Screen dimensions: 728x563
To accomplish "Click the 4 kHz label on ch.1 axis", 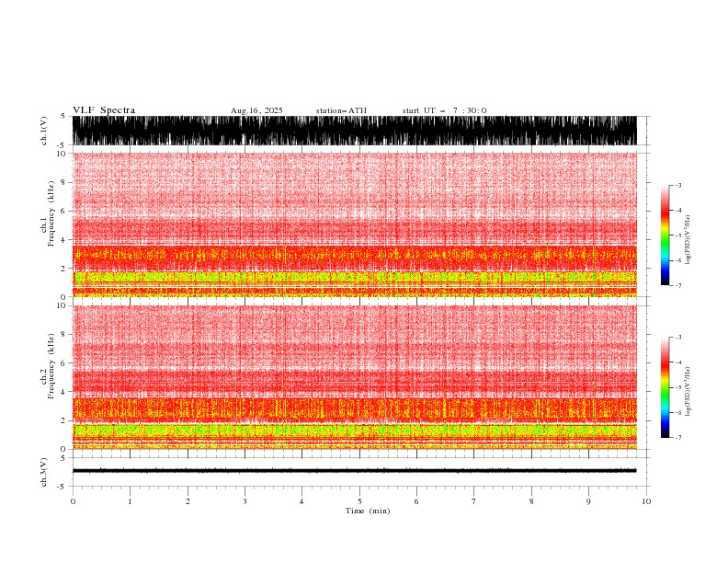I will [64, 240].
